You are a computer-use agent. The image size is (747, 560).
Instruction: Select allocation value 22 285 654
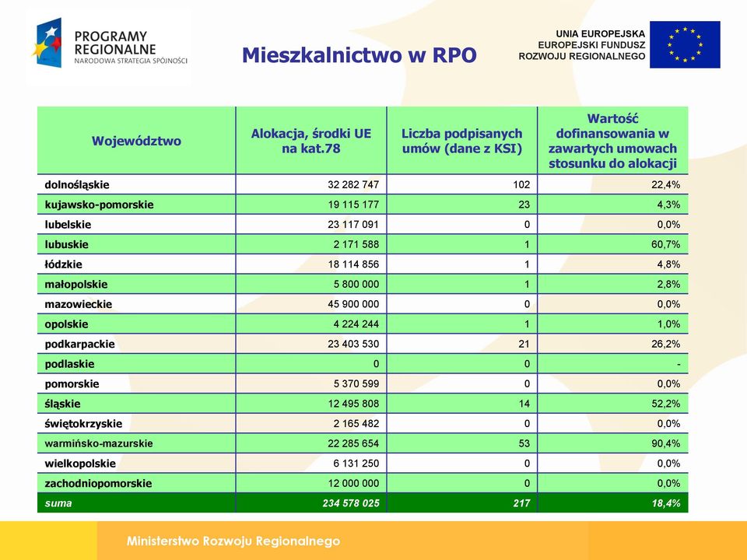[x=353, y=444]
